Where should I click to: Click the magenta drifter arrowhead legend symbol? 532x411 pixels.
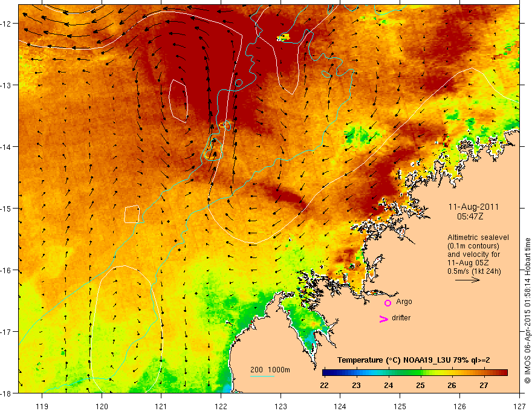click(384, 319)
